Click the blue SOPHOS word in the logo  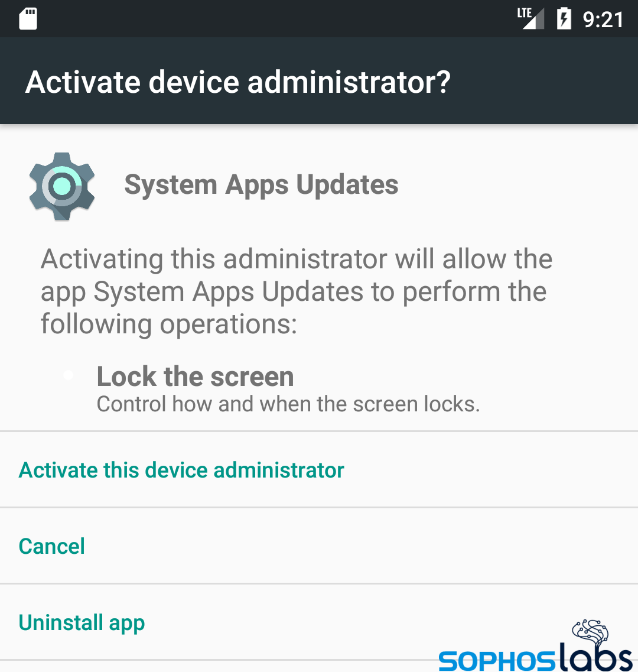[497, 661]
